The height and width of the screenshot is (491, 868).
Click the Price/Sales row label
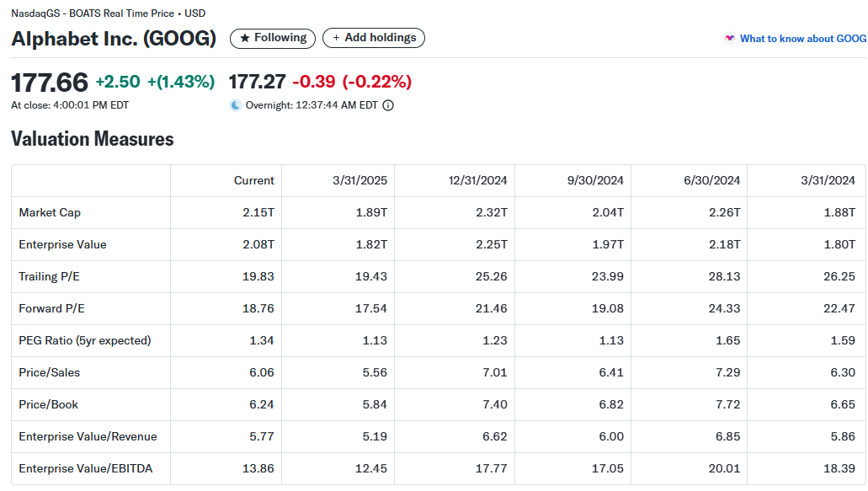pos(50,372)
